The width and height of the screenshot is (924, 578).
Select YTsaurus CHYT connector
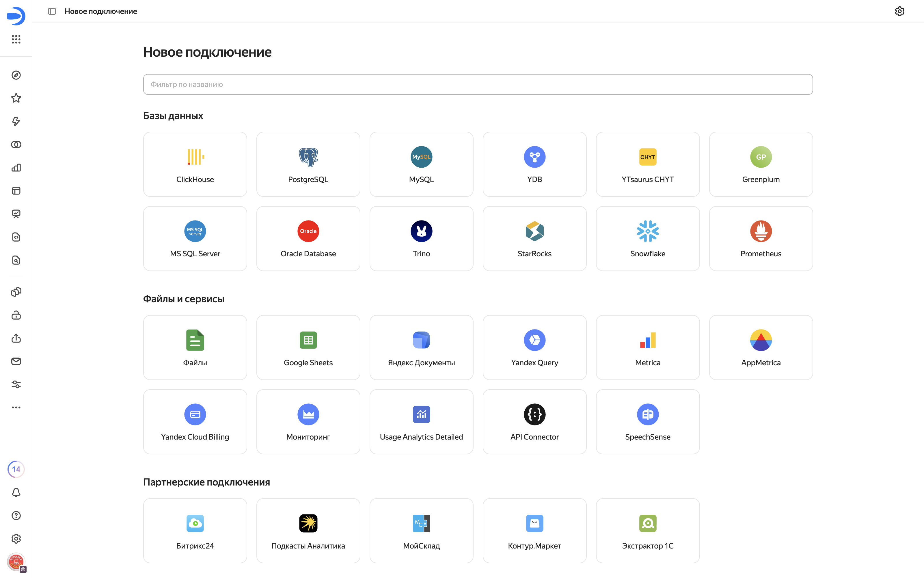(x=648, y=164)
